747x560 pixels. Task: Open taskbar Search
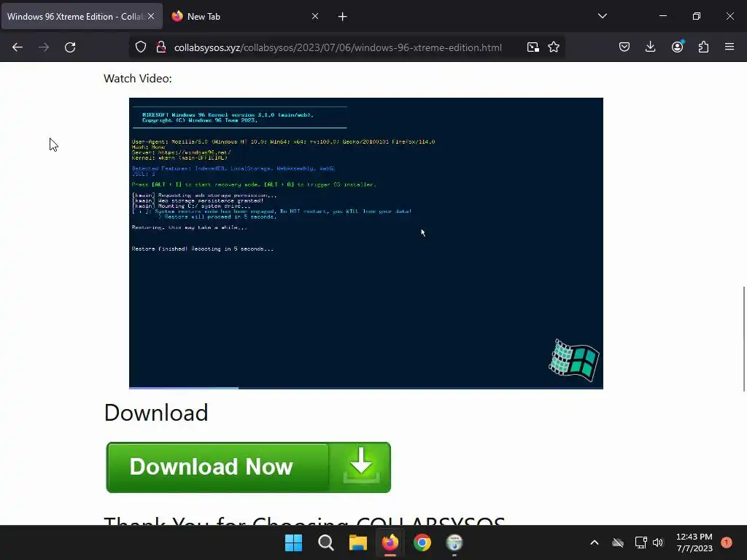[x=326, y=542]
